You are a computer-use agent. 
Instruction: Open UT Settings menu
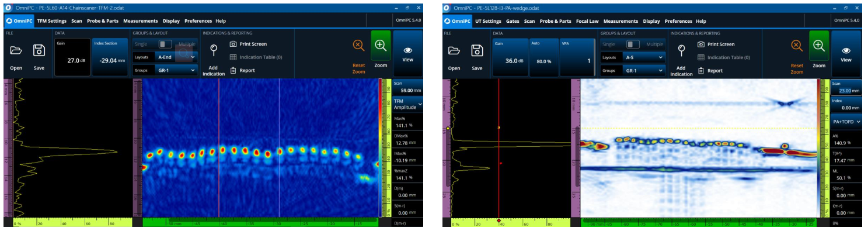click(x=488, y=21)
